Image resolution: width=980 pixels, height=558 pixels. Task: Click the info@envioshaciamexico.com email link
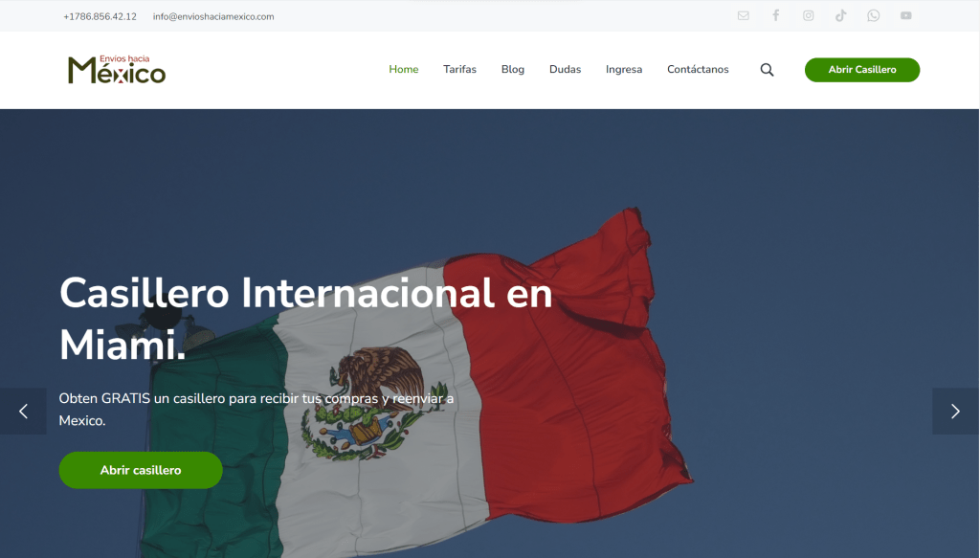coord(213,16)
